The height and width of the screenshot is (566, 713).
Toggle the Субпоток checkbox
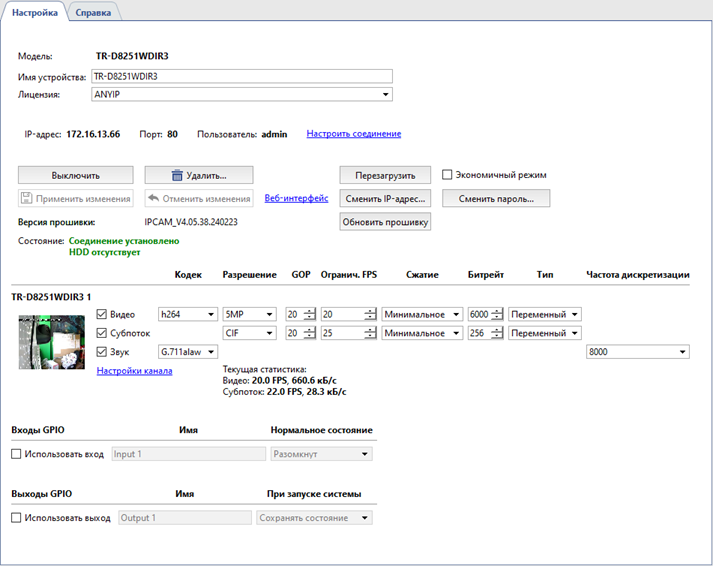pyautogui.click(x=102, y=333)
